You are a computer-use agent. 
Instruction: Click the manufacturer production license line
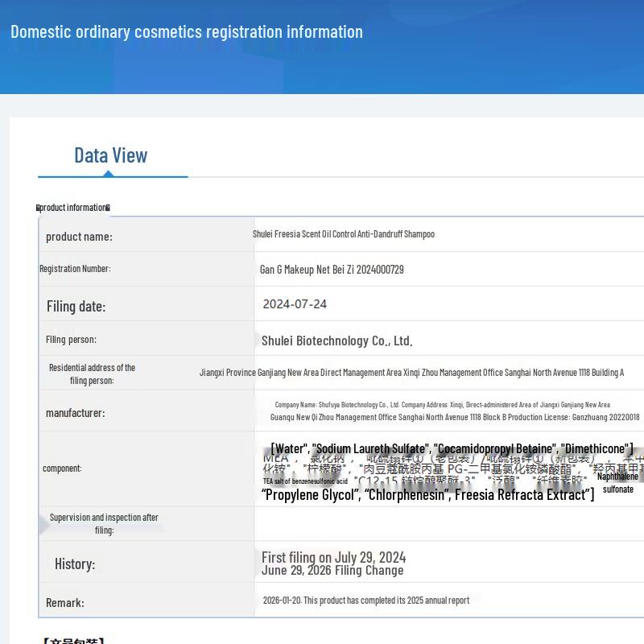coord(455,417)
